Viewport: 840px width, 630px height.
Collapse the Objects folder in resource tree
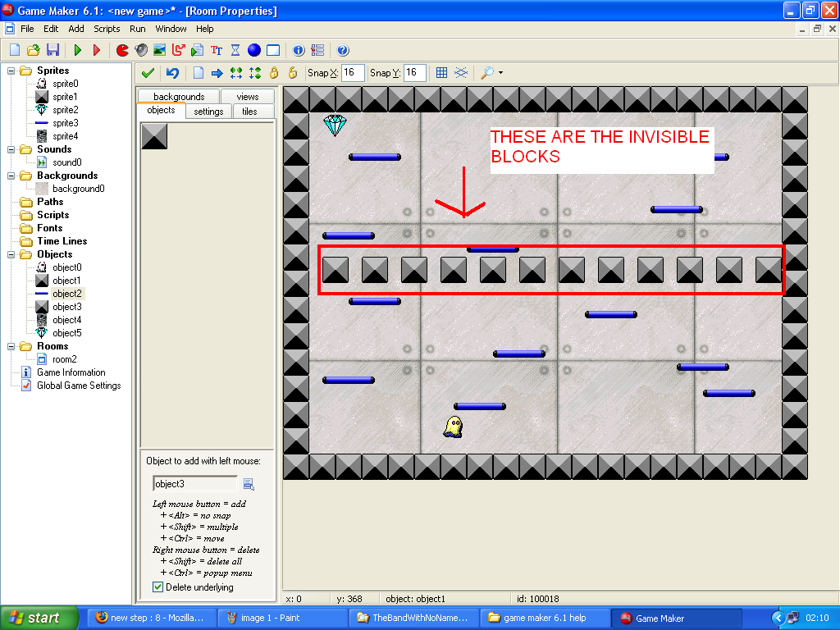click(11, 254)
